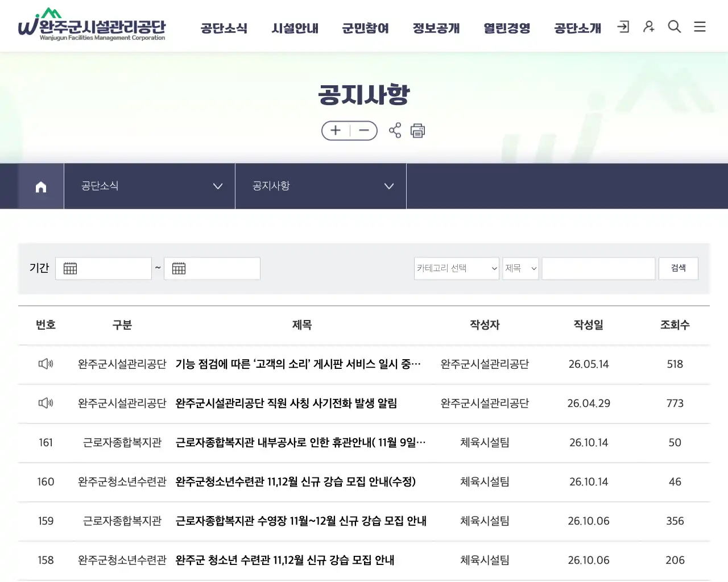Increase text size with plus button
The width and height of the screenshot is (728, 582).
click(x=336, y=131)
